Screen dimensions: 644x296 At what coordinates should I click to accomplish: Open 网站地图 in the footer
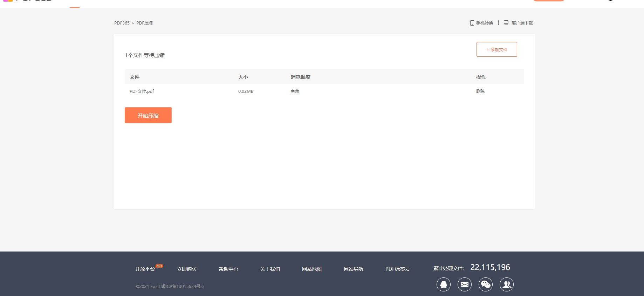point(311,269)
